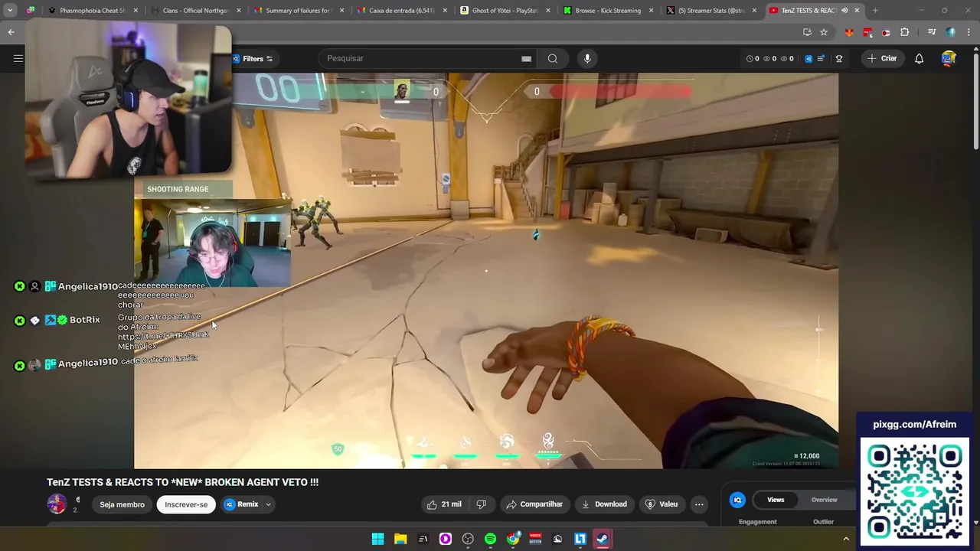Screen dimensions: 980x551
Task: Open the YouTube hamburger guide menu
Action: 18,58
